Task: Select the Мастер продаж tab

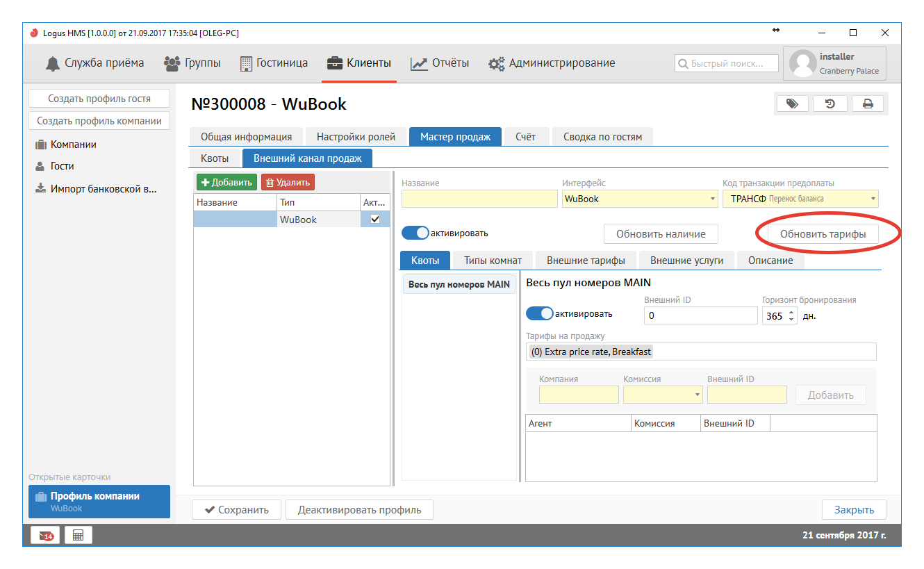Action: point(456,137)
